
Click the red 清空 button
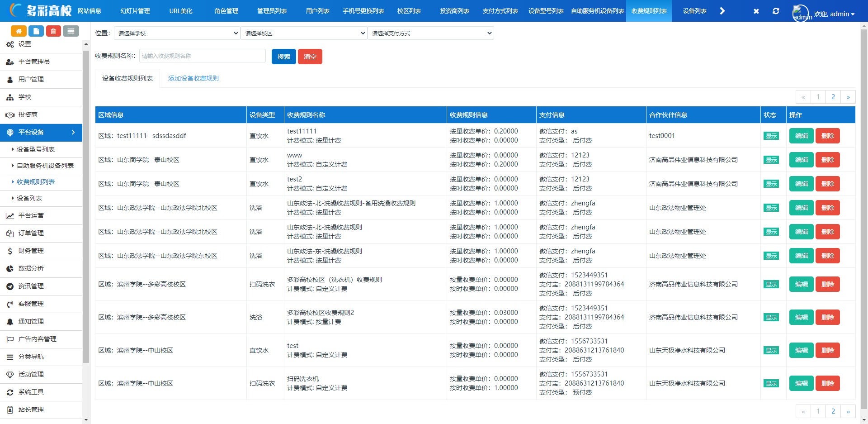click(310, 57)
